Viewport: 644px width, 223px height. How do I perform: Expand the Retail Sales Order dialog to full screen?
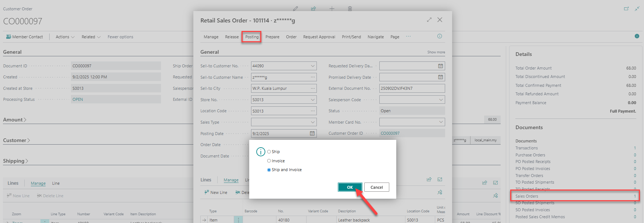click(x=429, y=20)
